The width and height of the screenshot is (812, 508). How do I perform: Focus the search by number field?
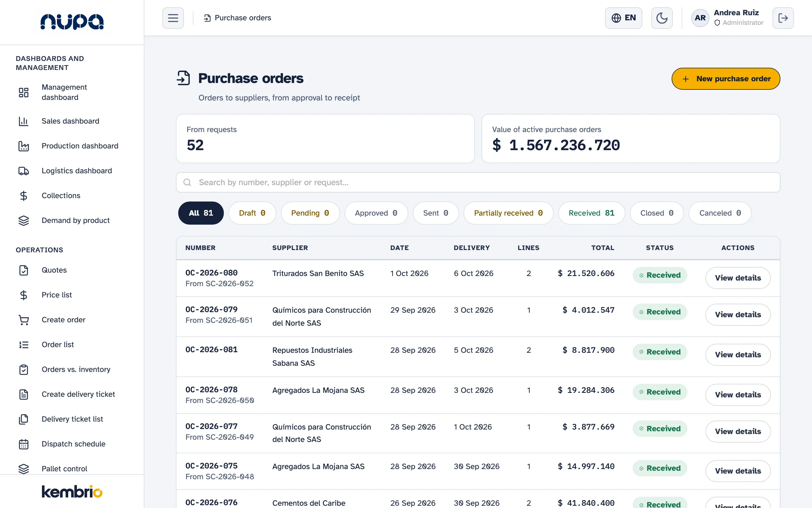[x=478, y=182]
